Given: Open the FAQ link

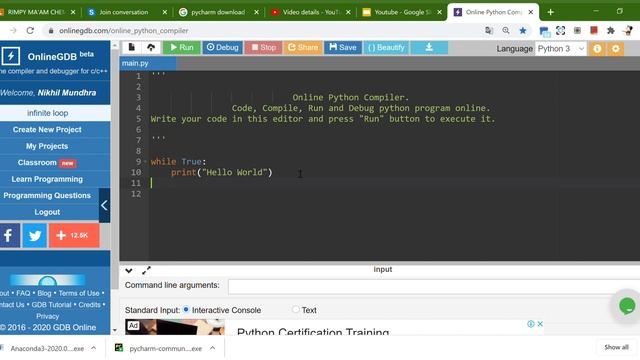Looking at the screenshot, I should [x=23, y=293].
